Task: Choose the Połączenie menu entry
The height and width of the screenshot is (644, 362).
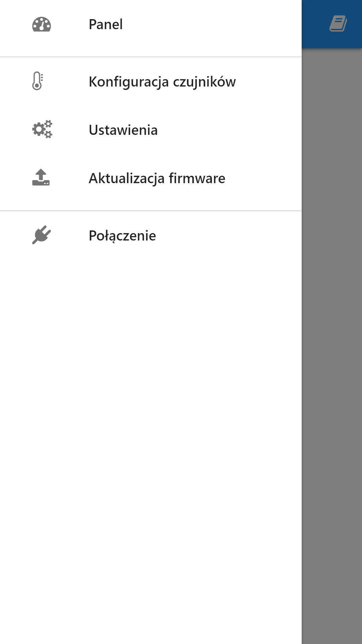Action: tap(151, 235)
